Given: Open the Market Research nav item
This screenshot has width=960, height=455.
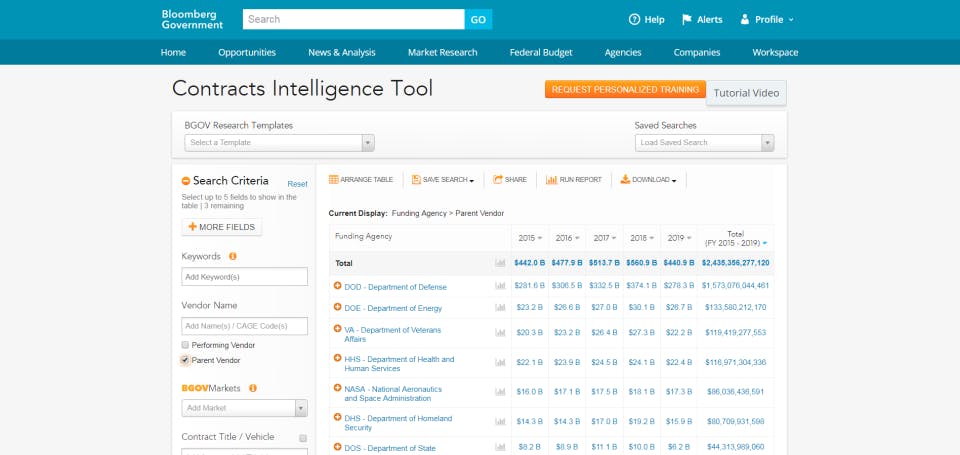Looking at the screenshot, I should pos(443,53).
